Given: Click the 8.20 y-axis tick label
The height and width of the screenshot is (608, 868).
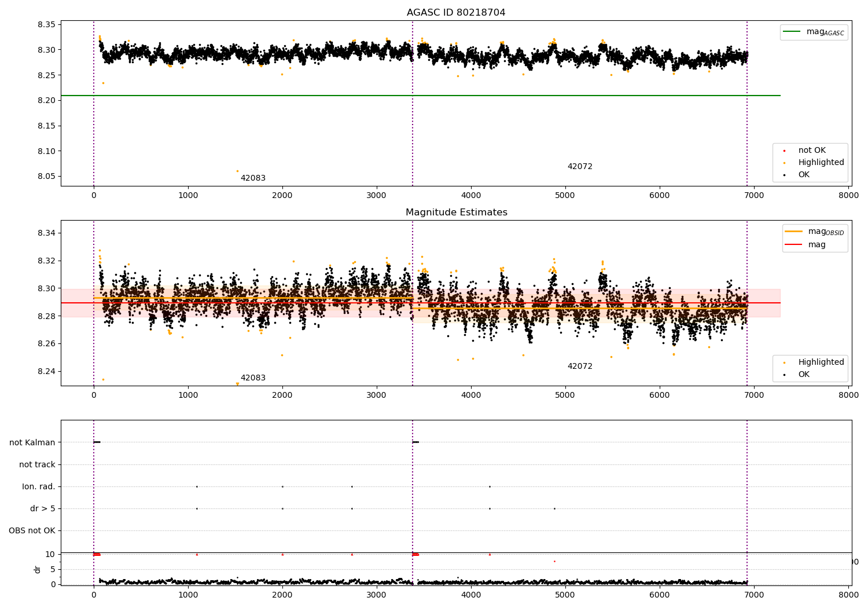Looking at the screenshot, I should [x=47, y=101].
